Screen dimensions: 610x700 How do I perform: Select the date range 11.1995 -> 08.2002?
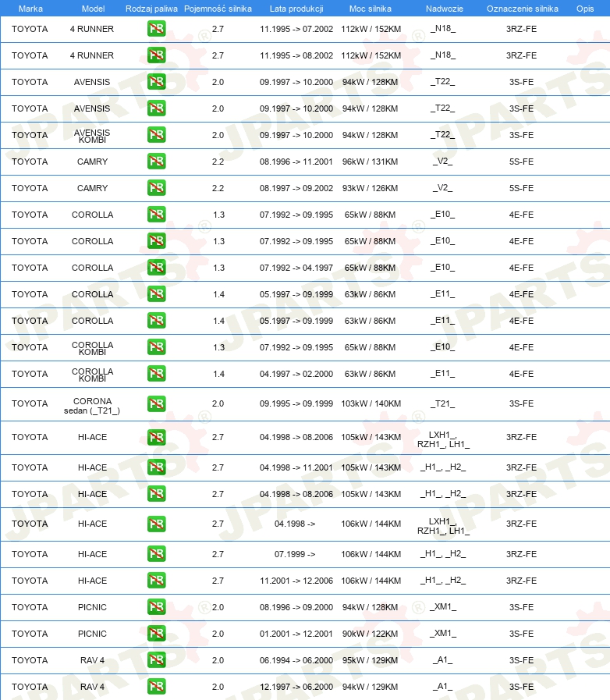[296, 55]
